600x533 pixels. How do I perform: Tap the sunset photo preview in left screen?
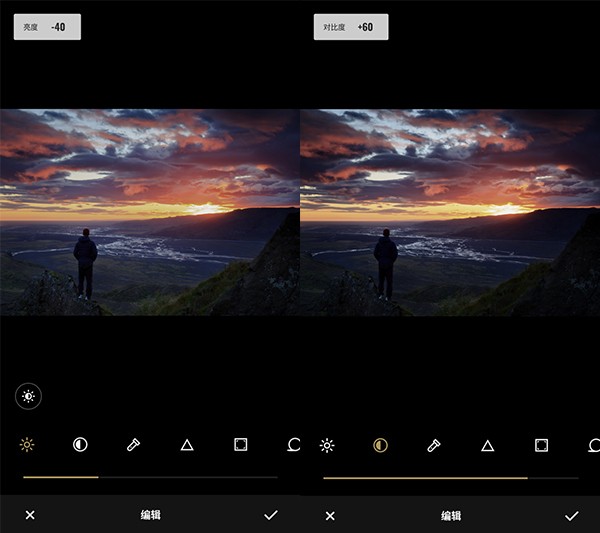click(x=150, y=212)
